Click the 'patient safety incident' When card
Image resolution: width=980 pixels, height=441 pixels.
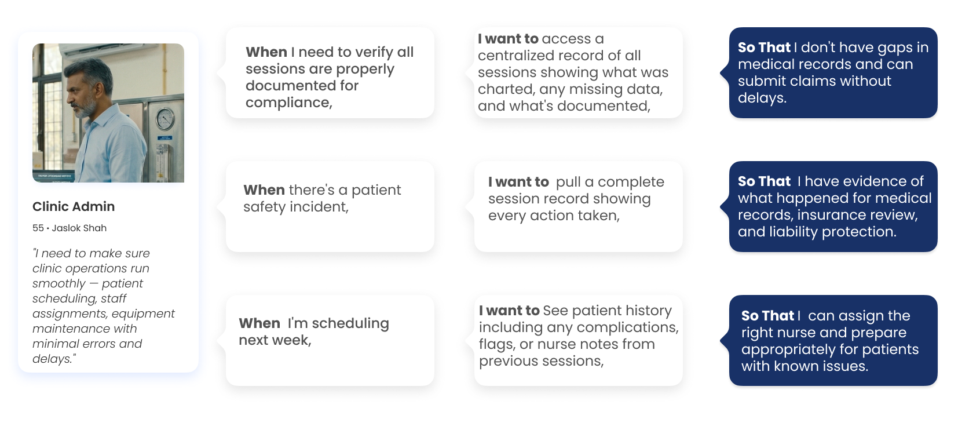coord(330,206)
